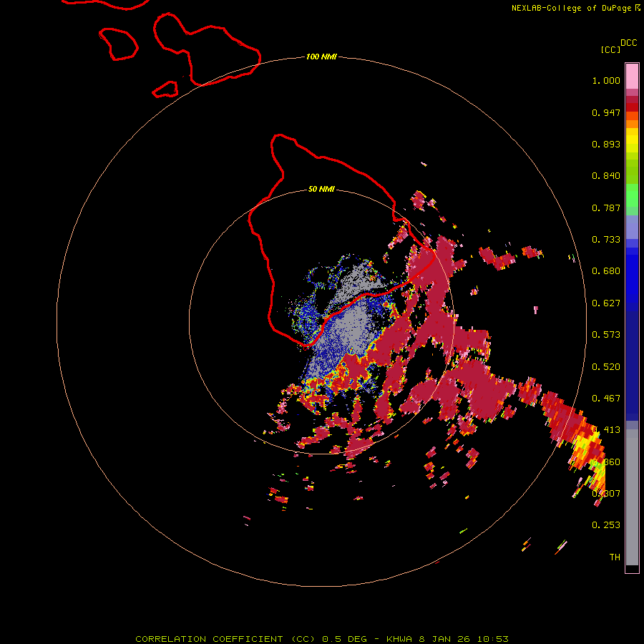Click the Correlation Coefficient caption at bottom
644x644 pixels.
[321, 639]
